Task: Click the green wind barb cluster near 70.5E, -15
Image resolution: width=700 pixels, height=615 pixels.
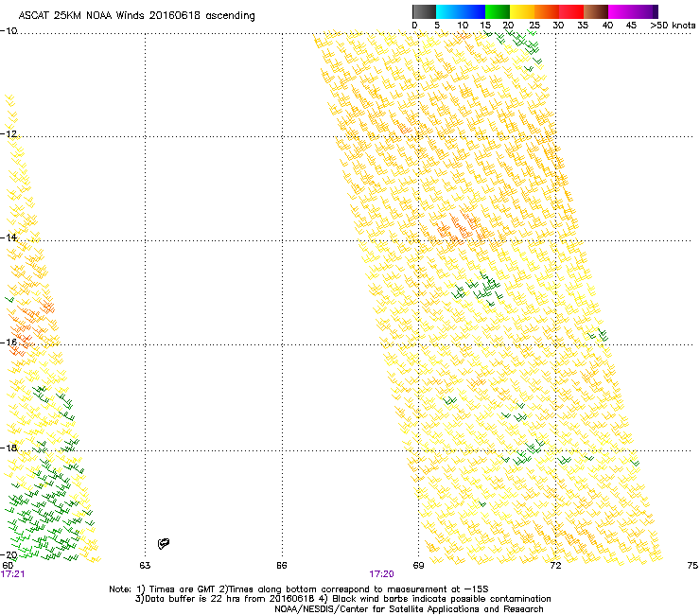Action: click(478, 289)
